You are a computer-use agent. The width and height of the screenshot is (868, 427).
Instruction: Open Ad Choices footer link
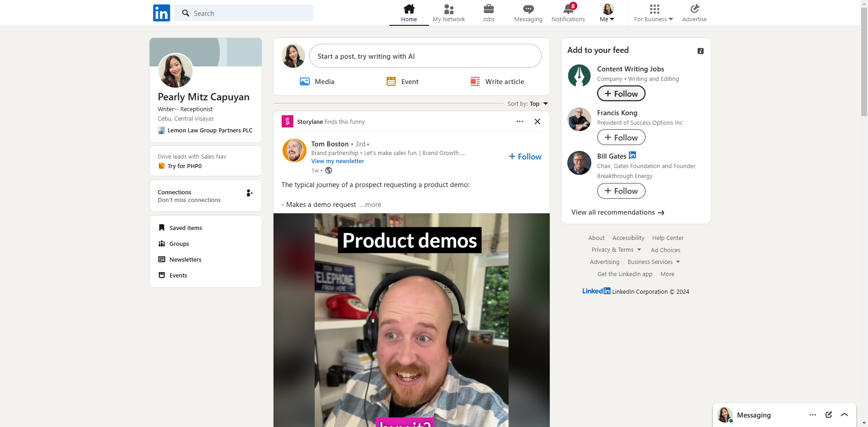[x=665, y=250]
